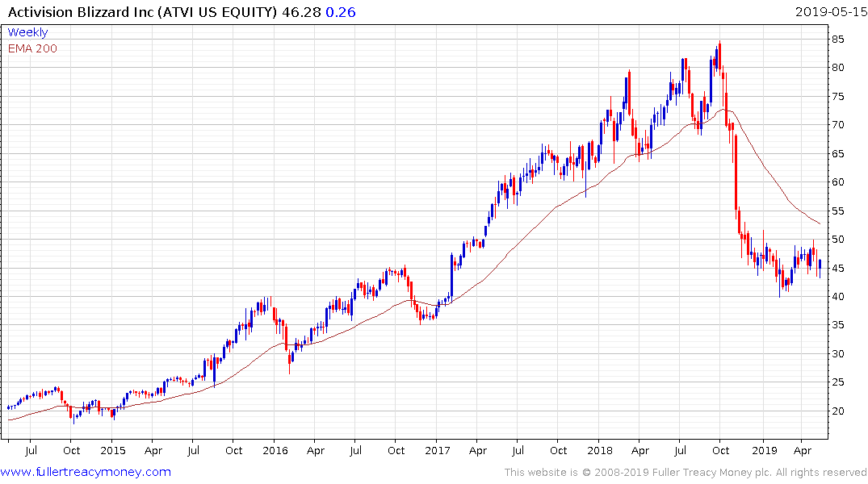Click the 35 price axis label
Viewport: 868px width, 484px height.
(x=837, y=325)
